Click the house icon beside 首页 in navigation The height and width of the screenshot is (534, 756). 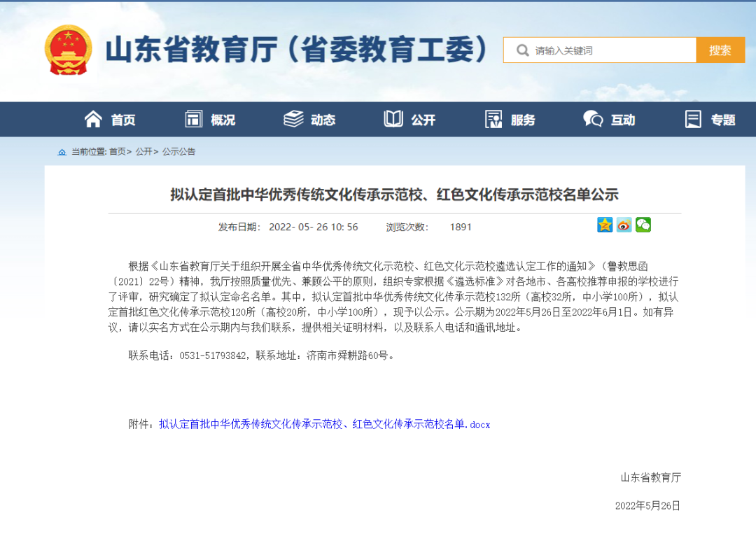coord(93,120)
